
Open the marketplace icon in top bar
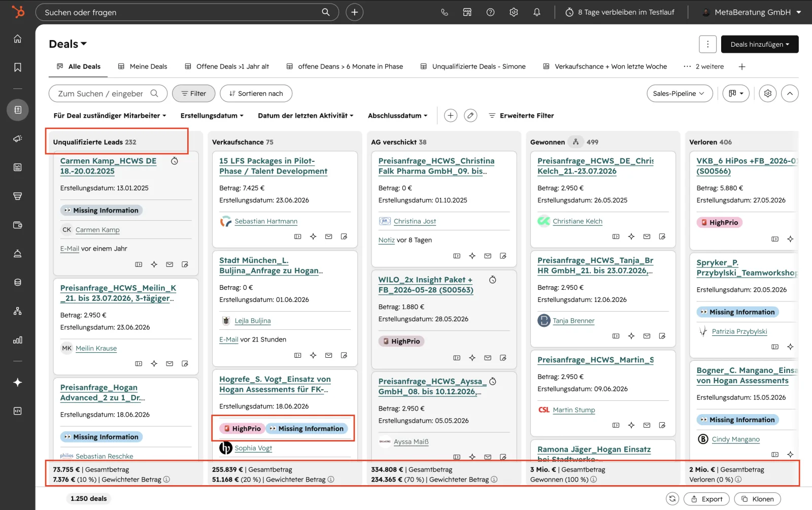pos(467,12)
